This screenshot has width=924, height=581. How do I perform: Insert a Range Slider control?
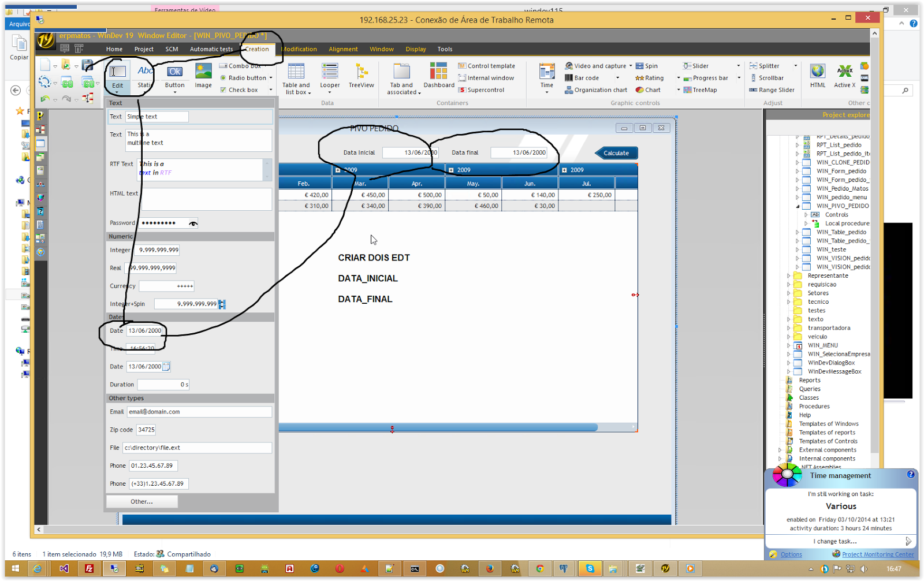[772, 90]
